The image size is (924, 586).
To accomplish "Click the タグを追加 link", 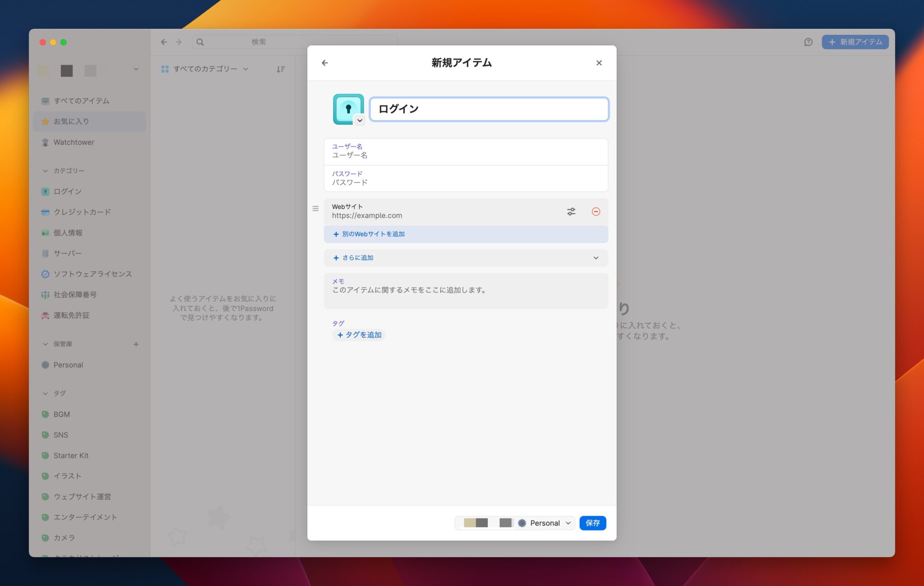I will pyautogui.click(x=359, y=335).
